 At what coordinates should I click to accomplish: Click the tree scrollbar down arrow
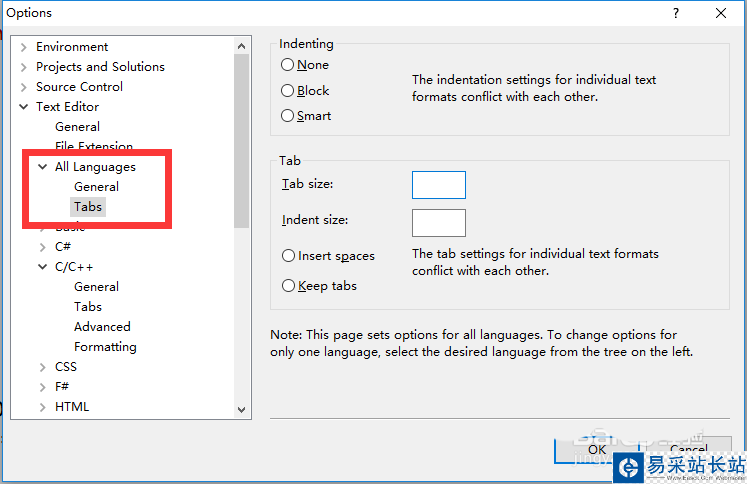coord(242,408)
